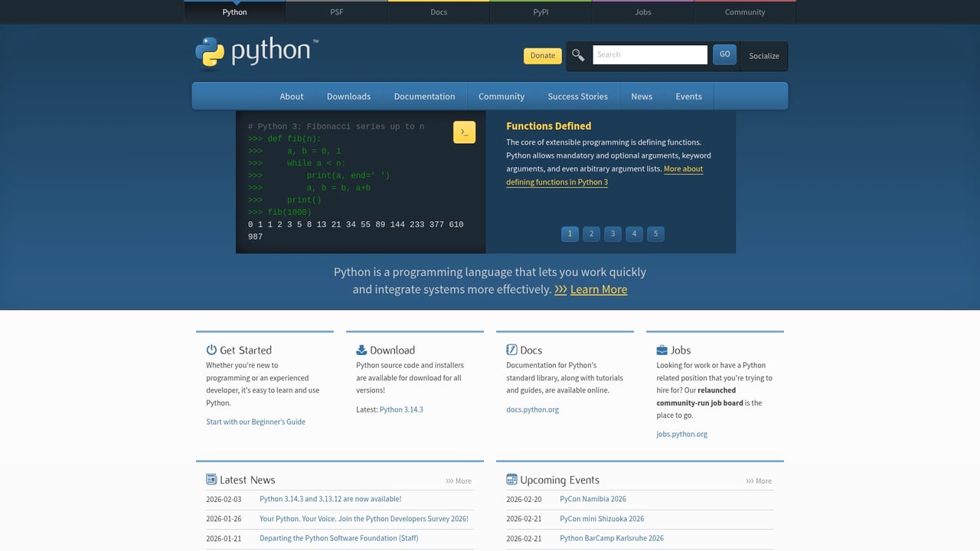The image size is (980, 551).
Task: Switch to the PSF tab
Action: click(336, 11)
